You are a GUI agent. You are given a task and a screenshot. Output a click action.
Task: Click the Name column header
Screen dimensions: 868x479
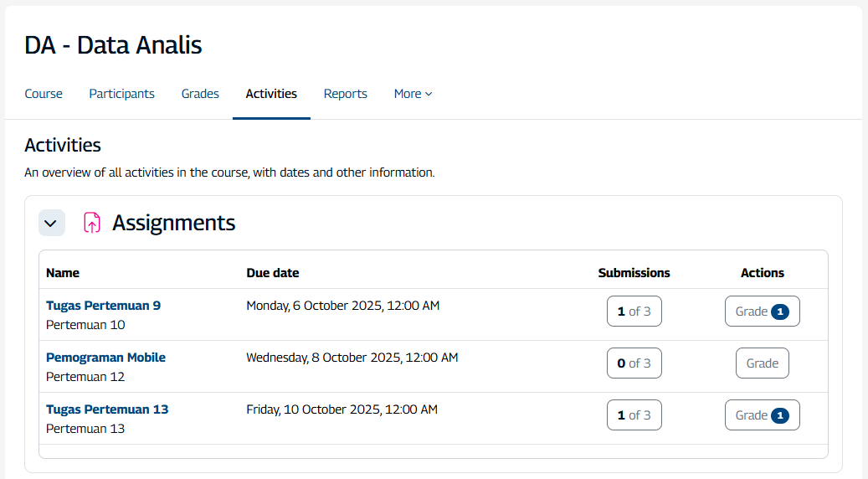[x=63, y=273]
